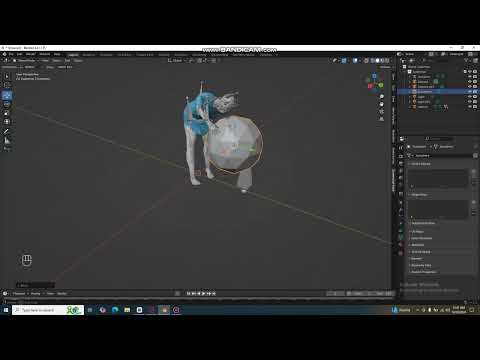The width and height of the screenshot is (480, 360).
Task: Switch perspective/orthographic with the grid icon
Action: click(382, 119)
